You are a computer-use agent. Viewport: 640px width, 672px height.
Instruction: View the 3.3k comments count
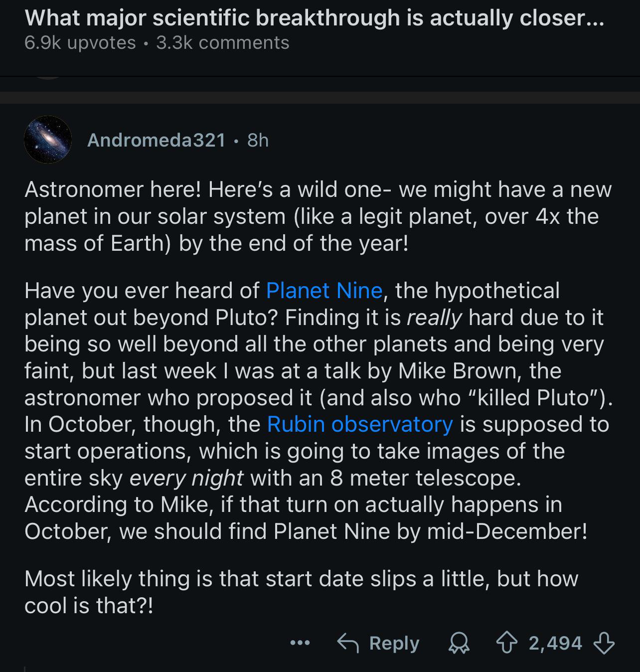point(222,43)
